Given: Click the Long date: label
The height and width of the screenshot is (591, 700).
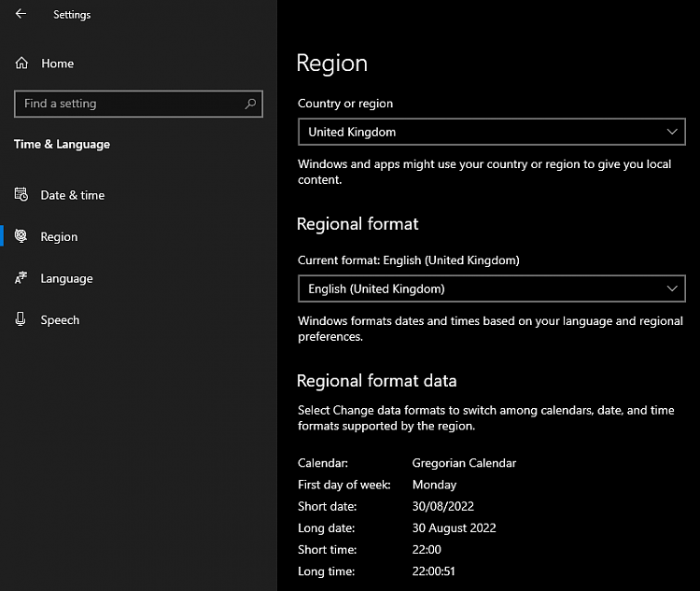Looking at the screenshot, I should coord(327,528).
